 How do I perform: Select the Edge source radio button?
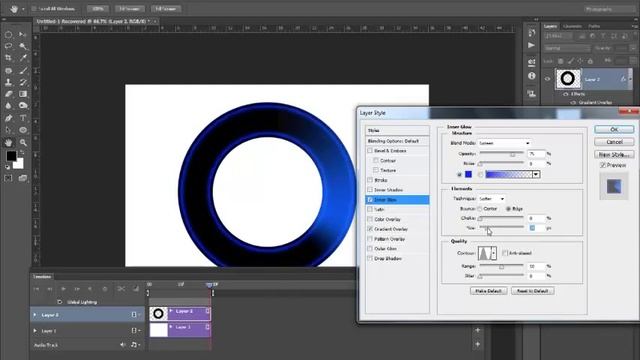(508, 209)
